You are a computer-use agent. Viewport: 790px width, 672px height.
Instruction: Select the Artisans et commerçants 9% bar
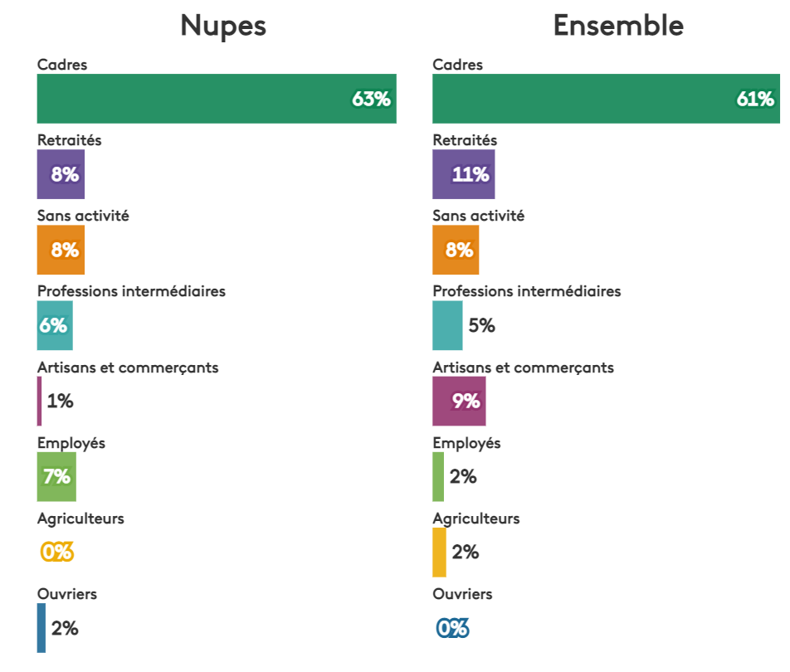(x=459, y=401)
